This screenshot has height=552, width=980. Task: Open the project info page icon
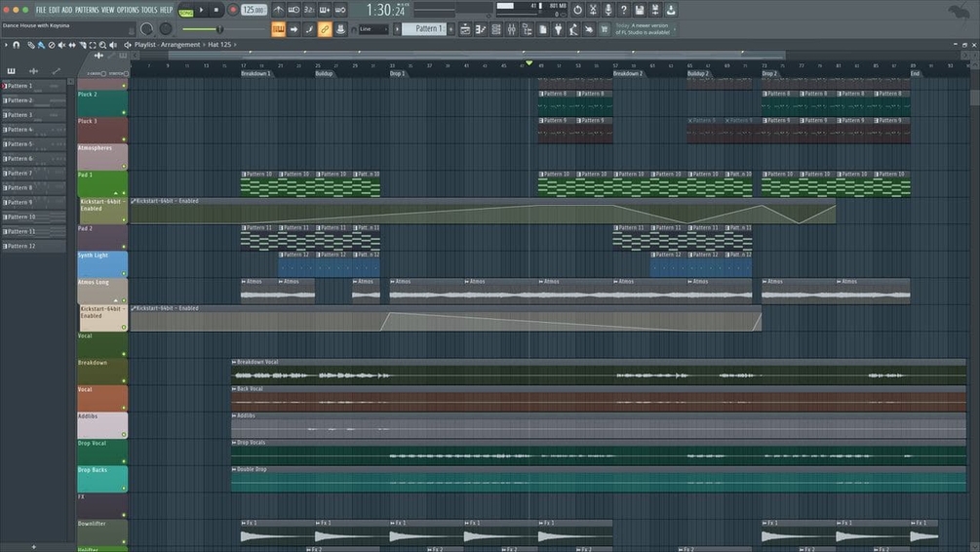[542, 29]
